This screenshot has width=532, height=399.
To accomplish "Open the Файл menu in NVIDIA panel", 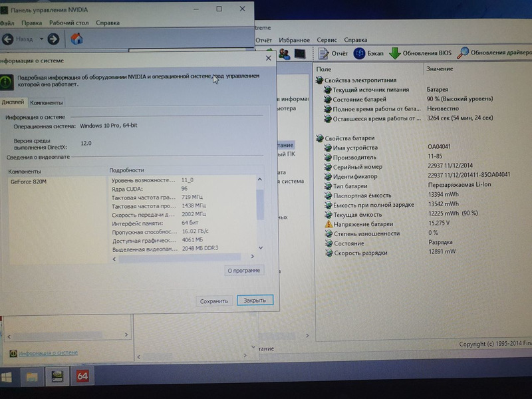I will click(7, 23).
